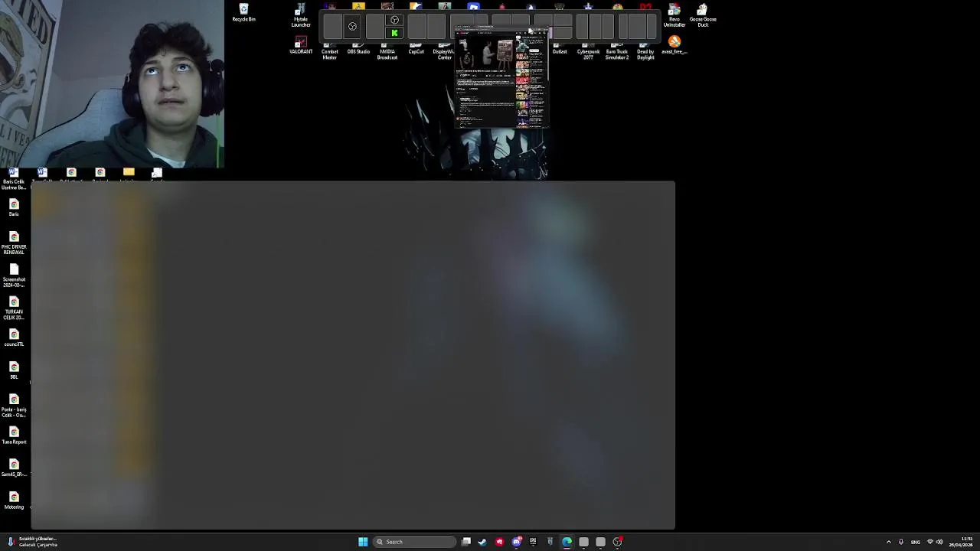
Task: Open the Wi-Fi network tray icon
Action: 930,542
